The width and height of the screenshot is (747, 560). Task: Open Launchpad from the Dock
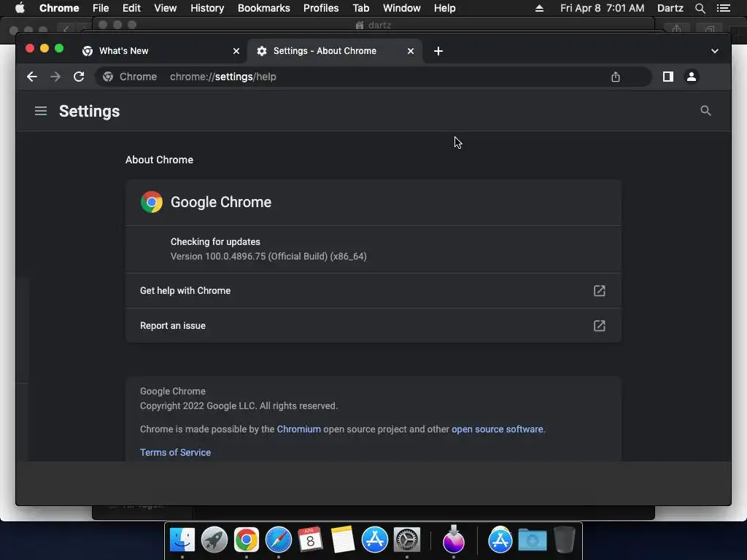pos(214,540)
